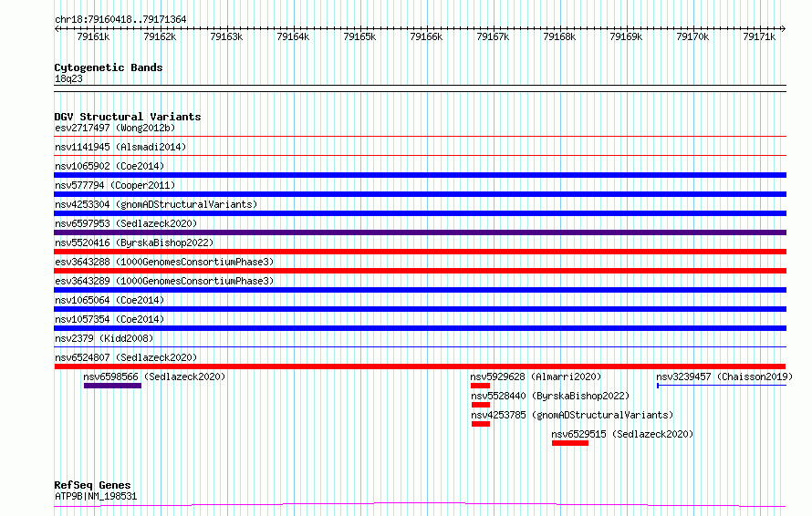Open the esv3643288 (1000GenomesConsortiumPhase3) variant
The width and height of the screenshot is (812, 516).
pyautogui.click(x=164, y=262)
